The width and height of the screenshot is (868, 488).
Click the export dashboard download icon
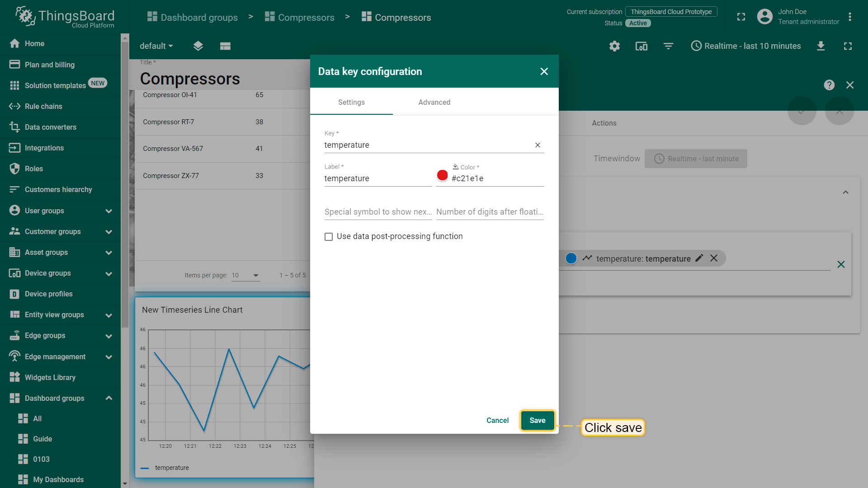(821, 46)
